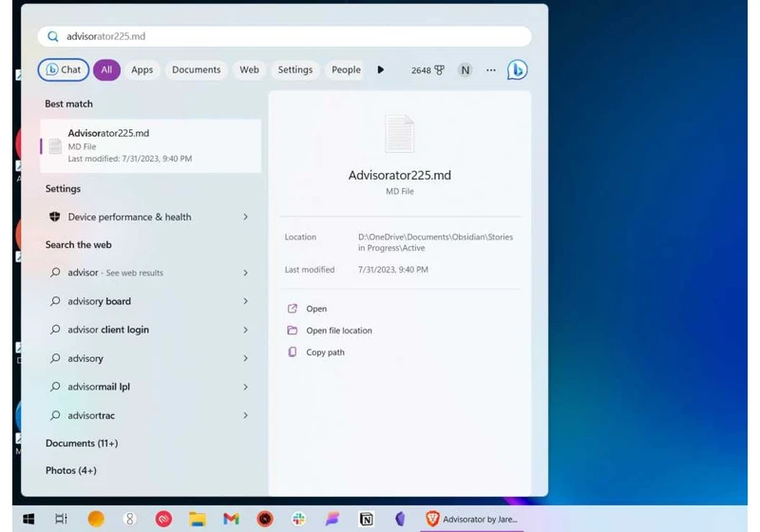Click the Bing logo icon beside the filters
760x532 pixels.
517,70
